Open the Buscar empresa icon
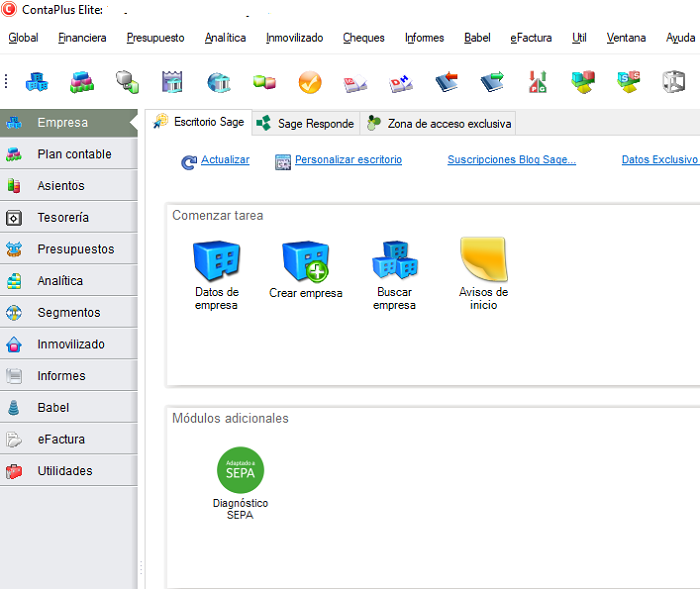The image size is (700, 589). click(394, 262)
